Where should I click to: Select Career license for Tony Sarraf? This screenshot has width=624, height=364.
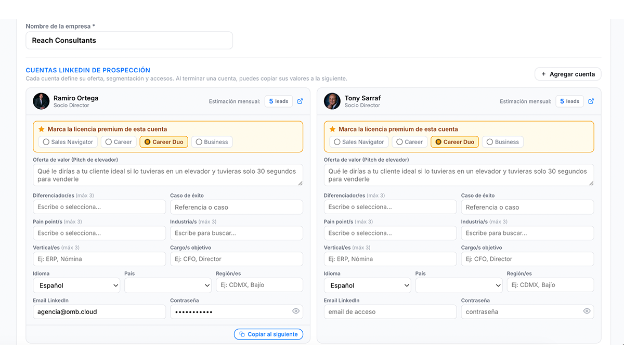click(x=410, y=142)
